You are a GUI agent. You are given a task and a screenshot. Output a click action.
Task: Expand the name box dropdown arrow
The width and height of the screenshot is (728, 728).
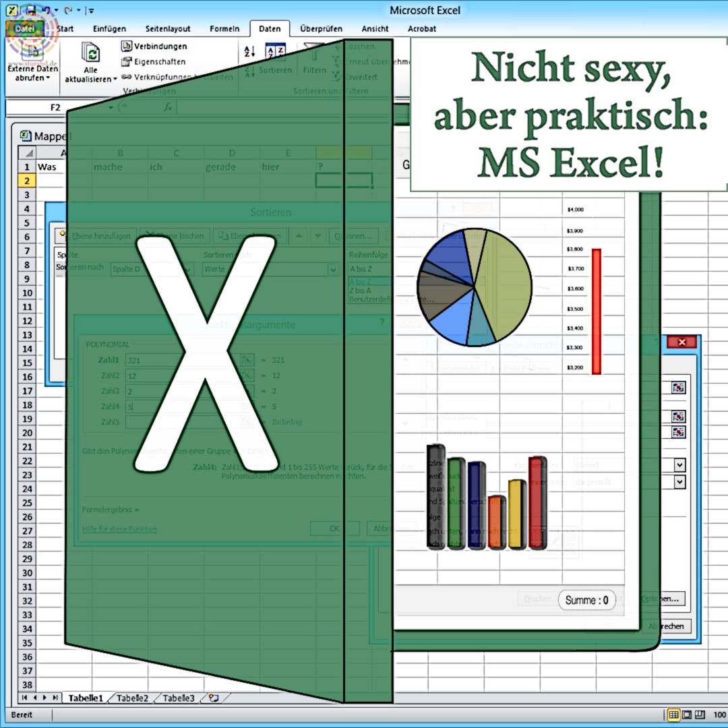coord(111,108)
